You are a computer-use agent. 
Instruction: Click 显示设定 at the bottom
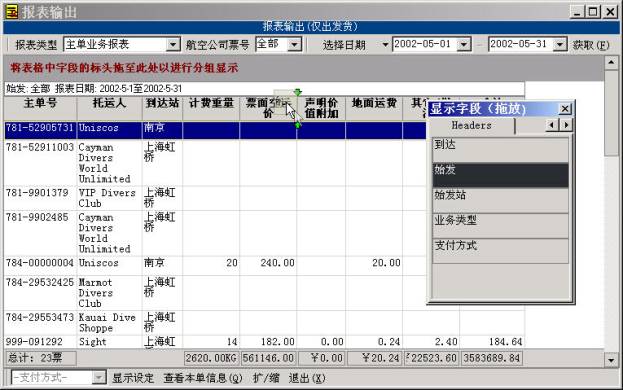click(x=133, y=378)
